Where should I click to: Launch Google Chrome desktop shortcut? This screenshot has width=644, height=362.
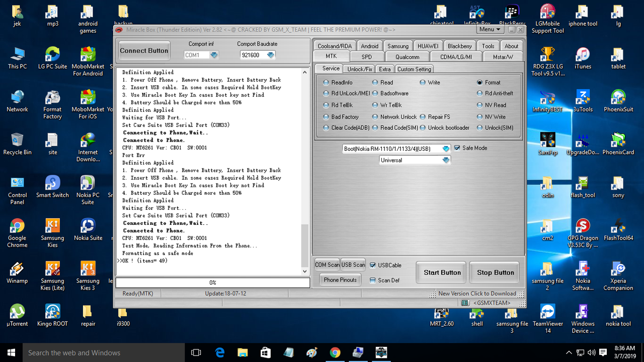pos(17,234)
